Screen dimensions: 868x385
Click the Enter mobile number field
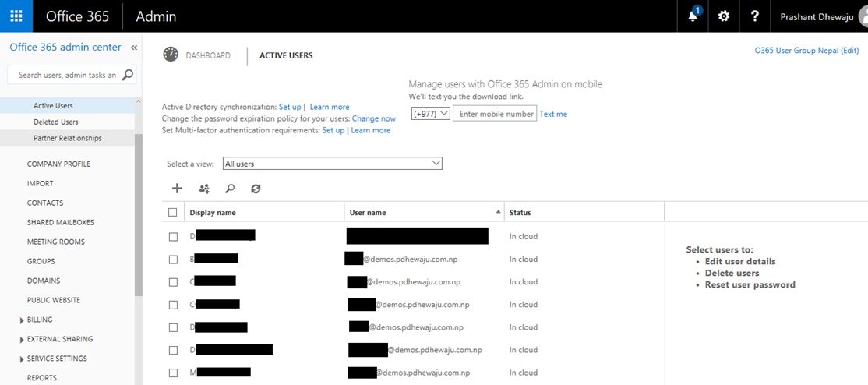click(x=495, y=114)
